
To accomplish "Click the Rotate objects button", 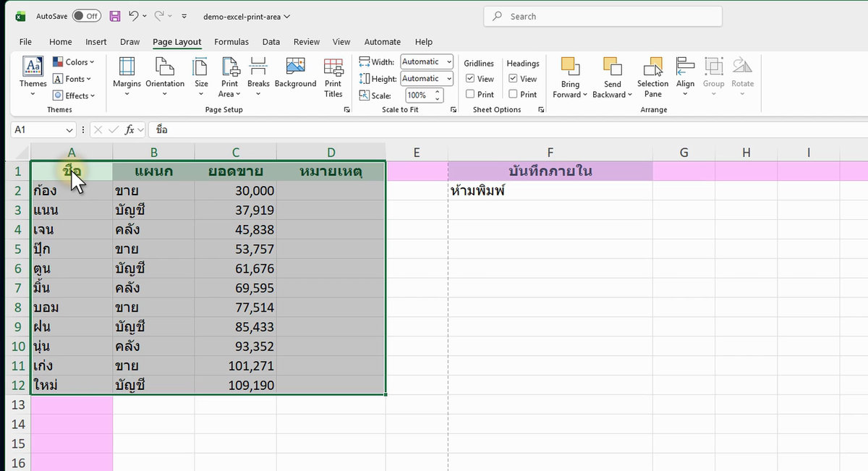I will point(742,77).
